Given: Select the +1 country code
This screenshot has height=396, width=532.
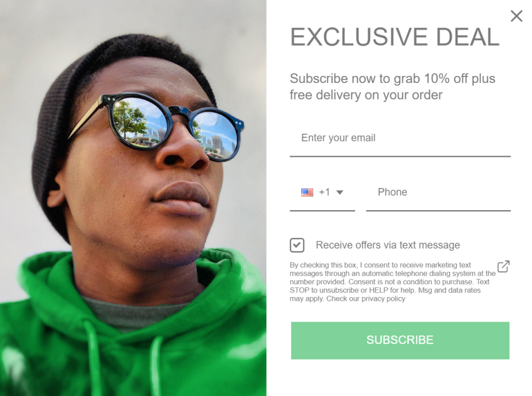Looking at the screenshot, I should click(324, 193).
